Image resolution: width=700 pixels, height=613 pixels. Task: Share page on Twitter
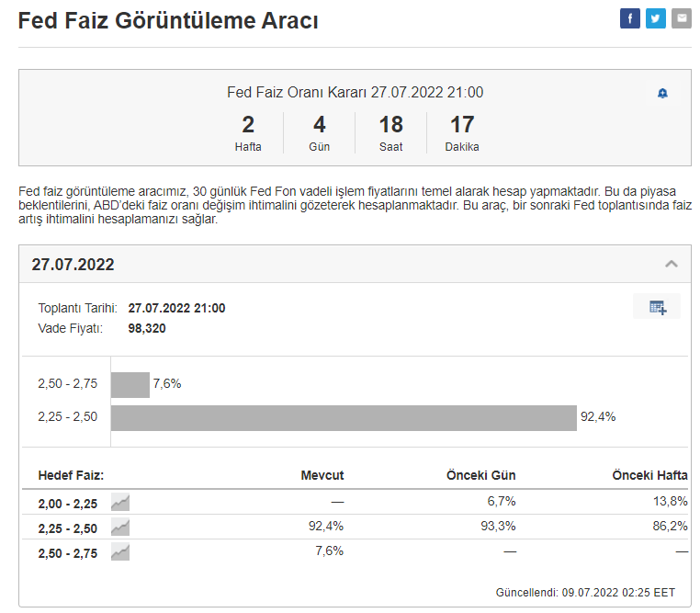656,18
